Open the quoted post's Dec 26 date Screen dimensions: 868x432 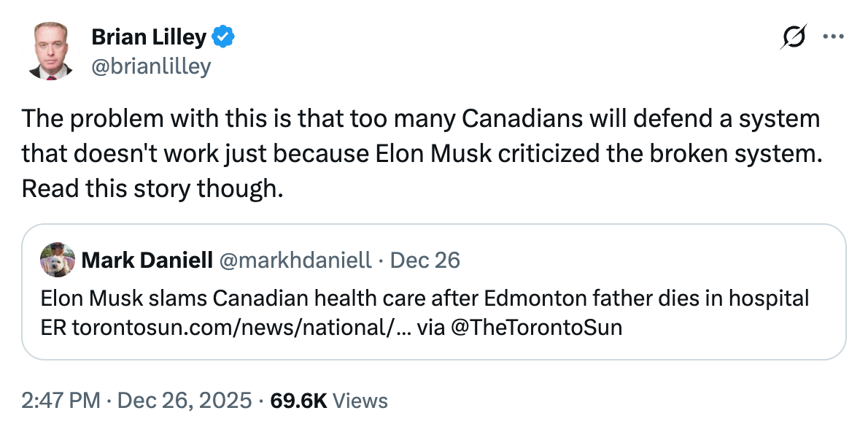(x=425, y=259)
